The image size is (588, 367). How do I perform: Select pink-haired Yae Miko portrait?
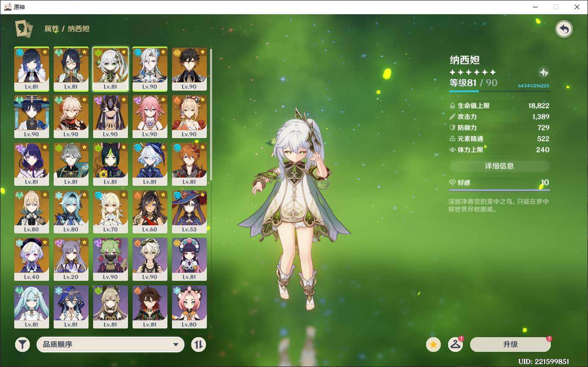point(150,117)
